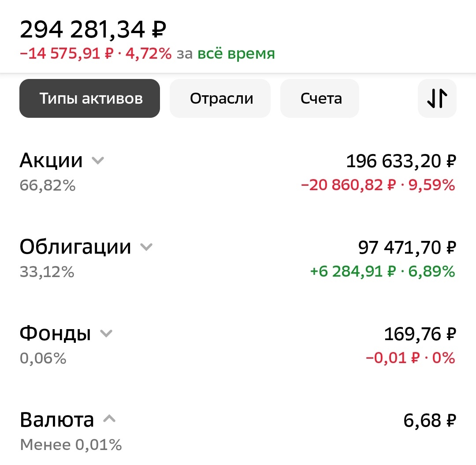476x465 pixels.
Task: Select the Типы активов filter
Action: tap(89, 98)
